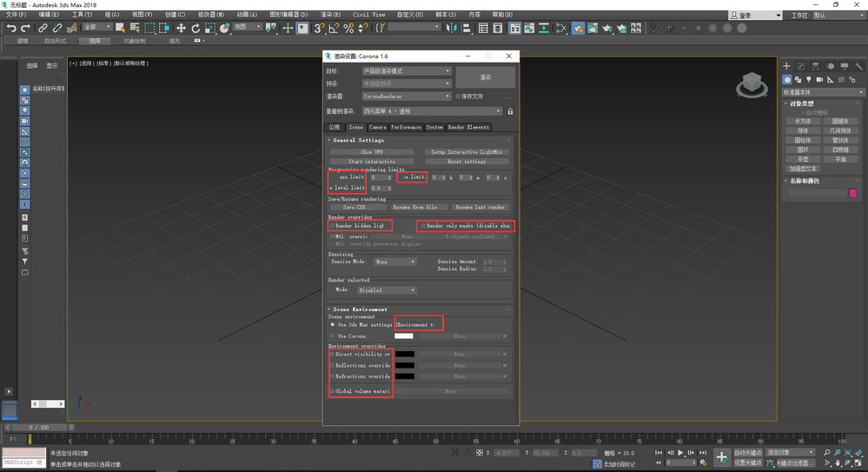Viewport: 868px width, 472px height.
Task: Click Start interactive button
Action: [372, 162]
